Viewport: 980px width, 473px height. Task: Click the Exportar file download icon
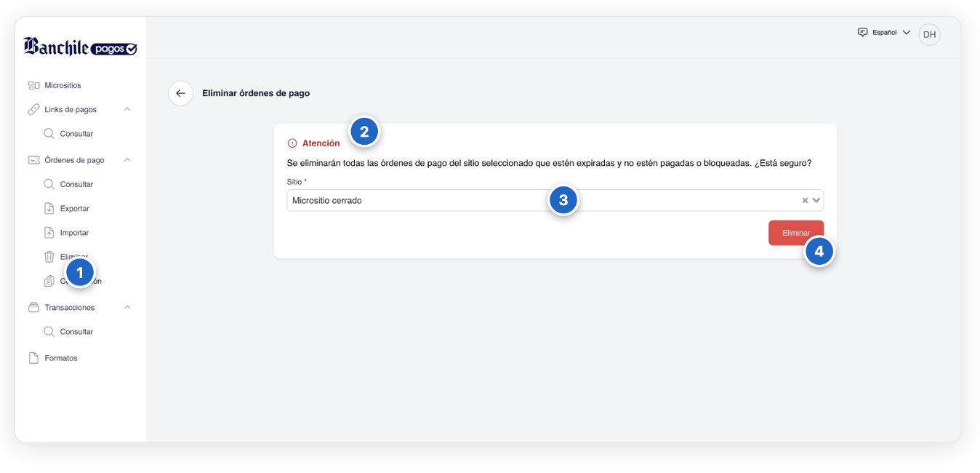[x=49, y=209]
